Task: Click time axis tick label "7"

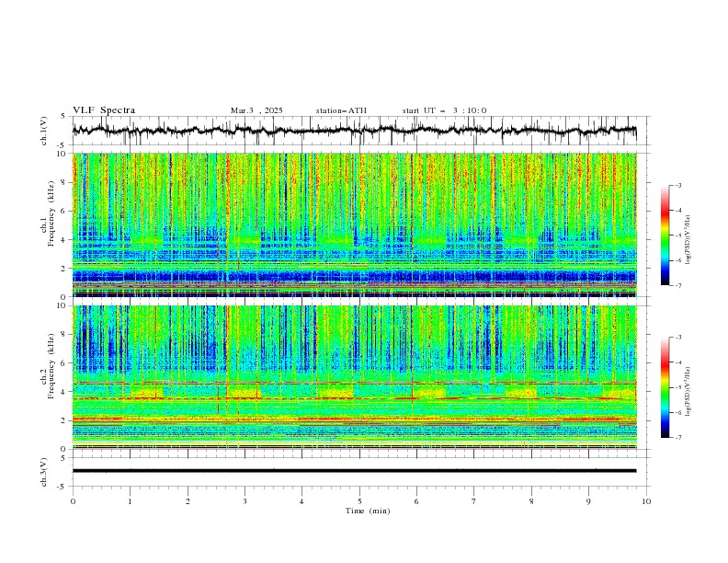Action: (x=474, y=501)
